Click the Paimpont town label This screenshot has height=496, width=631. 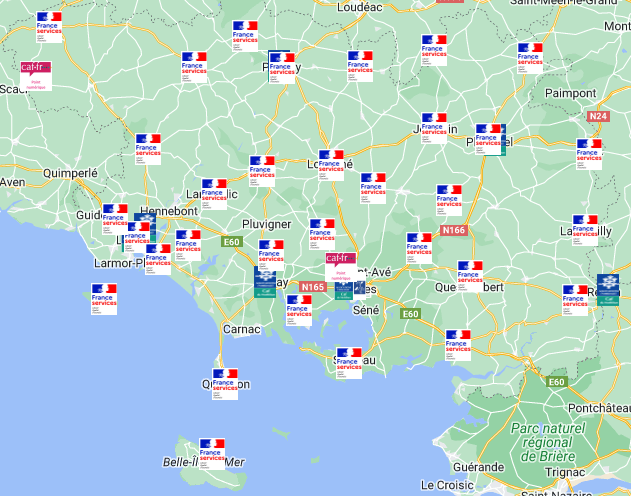[570, 93]
